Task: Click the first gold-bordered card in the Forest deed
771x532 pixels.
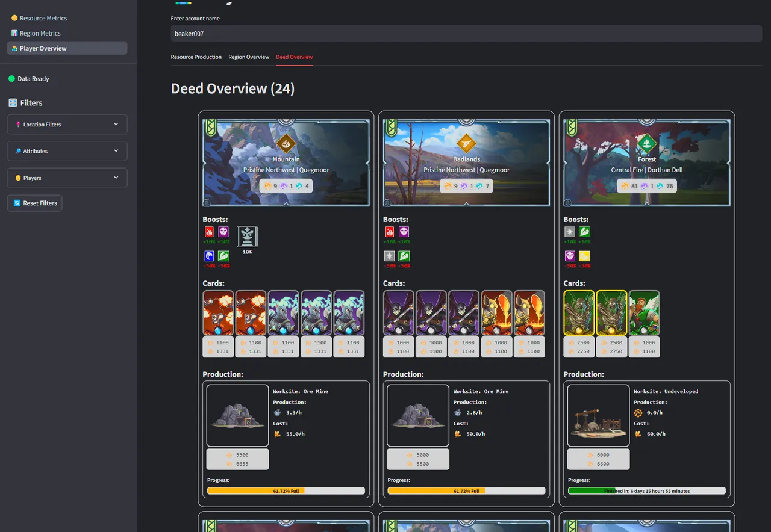Action: 579,313
